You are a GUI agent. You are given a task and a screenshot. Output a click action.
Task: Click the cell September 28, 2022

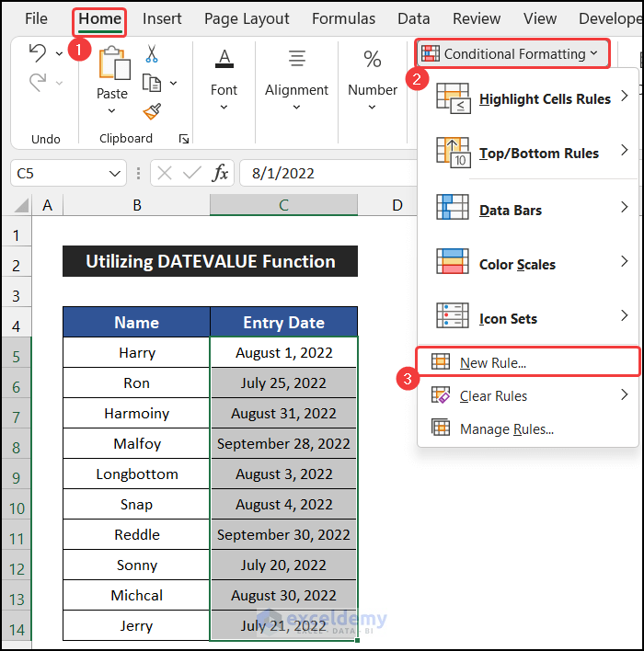(x=283, y=443)
